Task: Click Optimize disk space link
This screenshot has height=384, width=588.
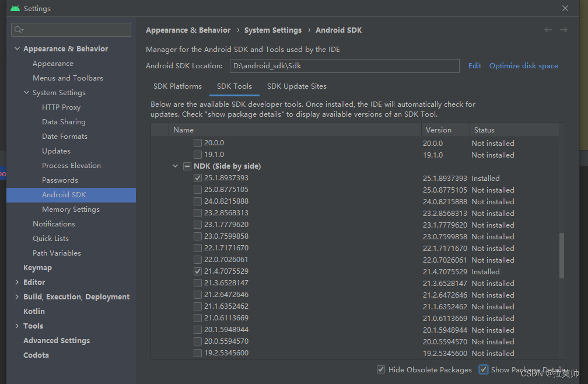Action: (x=523, y=65)
